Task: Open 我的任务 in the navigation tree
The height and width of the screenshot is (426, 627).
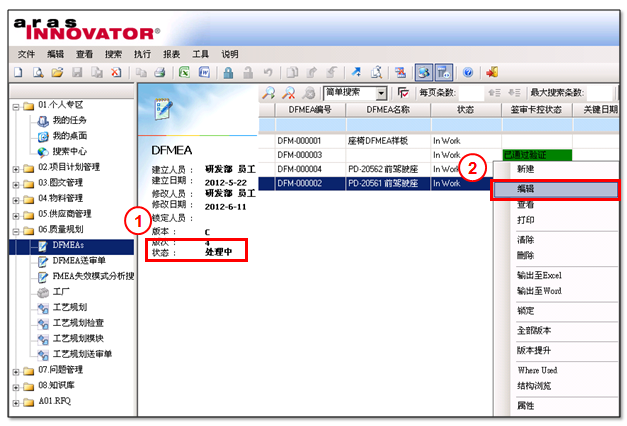Action: point(68,120)
